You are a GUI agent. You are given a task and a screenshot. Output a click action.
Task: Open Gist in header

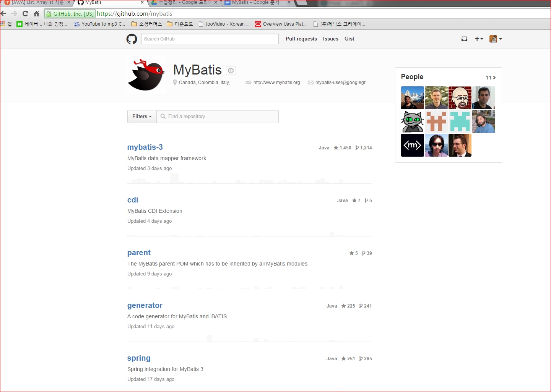[349, 39]
